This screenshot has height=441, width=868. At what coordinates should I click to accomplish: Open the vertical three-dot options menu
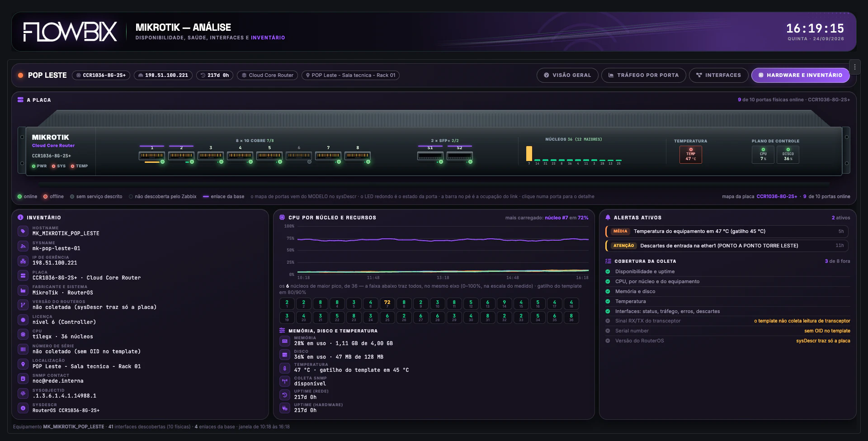tap(854, 67)
